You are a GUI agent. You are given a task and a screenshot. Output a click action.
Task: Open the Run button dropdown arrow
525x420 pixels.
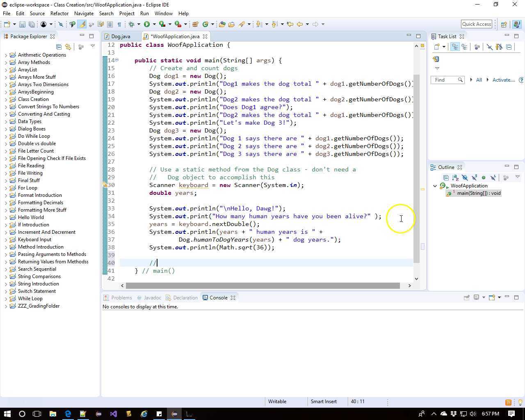click(x=154, y=24)
